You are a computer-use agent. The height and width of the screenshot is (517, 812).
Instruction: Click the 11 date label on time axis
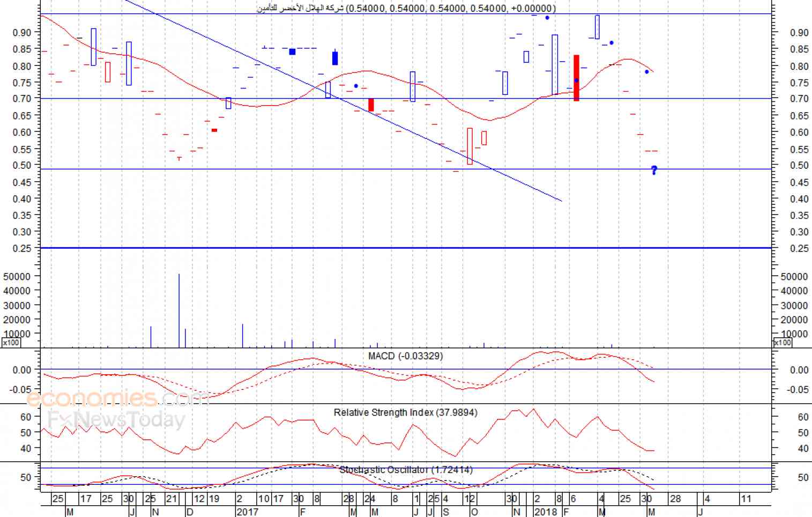click(x=746, y=499)
